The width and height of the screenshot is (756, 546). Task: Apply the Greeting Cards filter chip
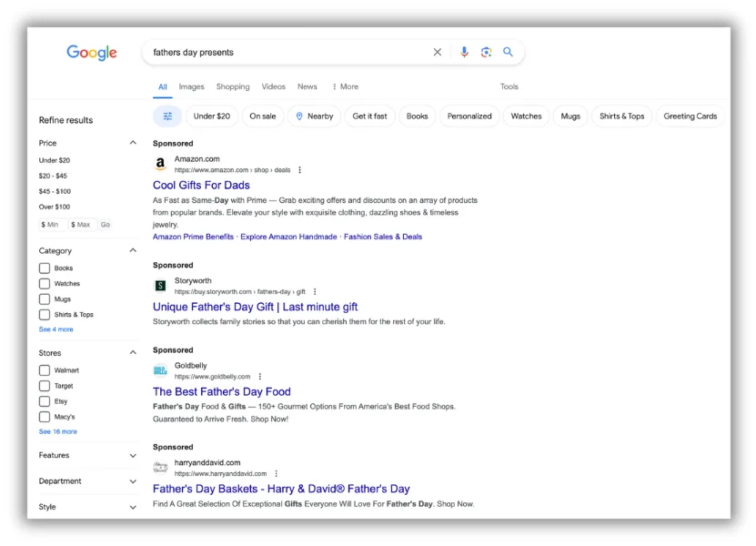(690, 116)
